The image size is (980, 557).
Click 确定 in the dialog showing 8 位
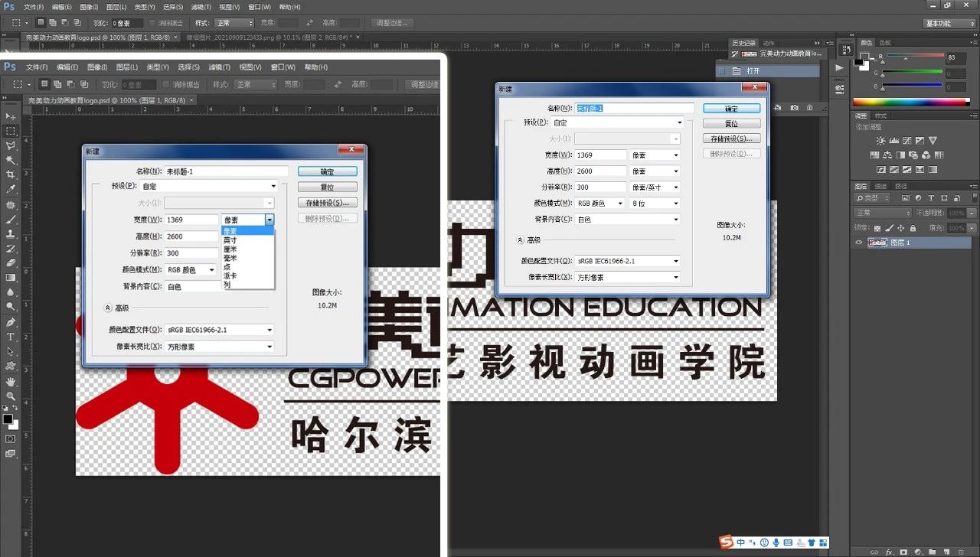731,109
